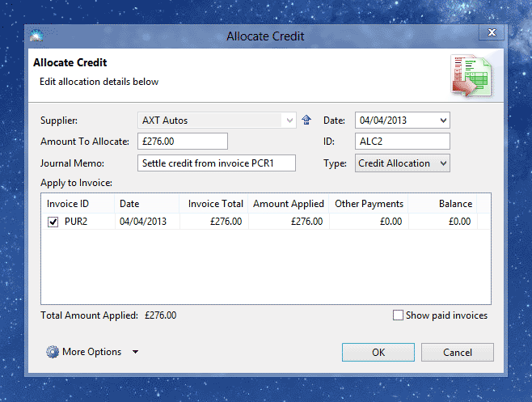The height and width of the screenshot is (402, 532).
Task: Click the Amount To Allocate field
Action: tap(183, 142)
